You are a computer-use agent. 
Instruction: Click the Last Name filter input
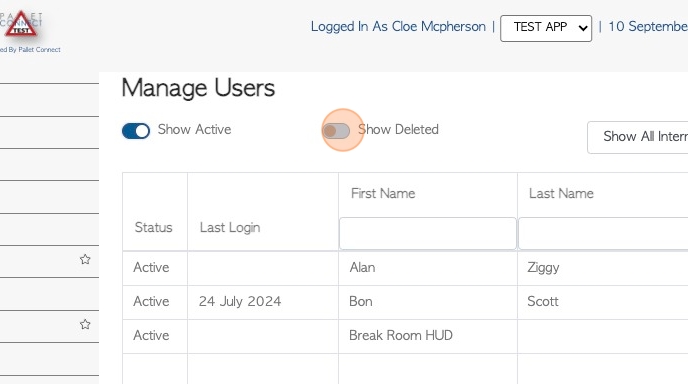603,233
